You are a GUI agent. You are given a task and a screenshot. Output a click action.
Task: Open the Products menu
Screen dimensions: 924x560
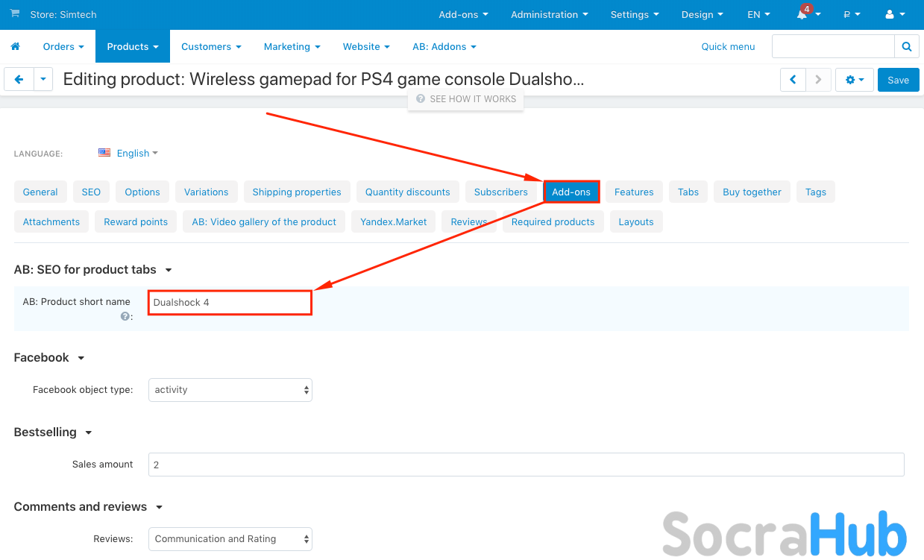click(x=133, y=46)
